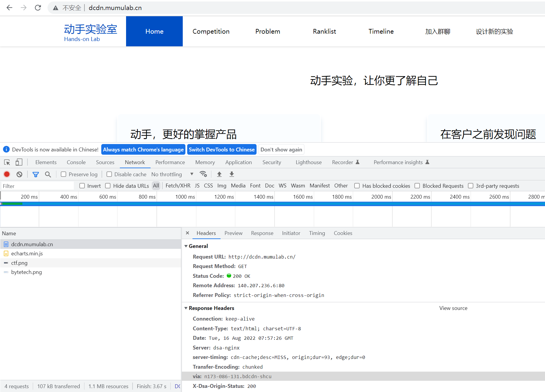545x392 pixels.
Task: Collapse the General section triangle
Action: tap(186, 246)
